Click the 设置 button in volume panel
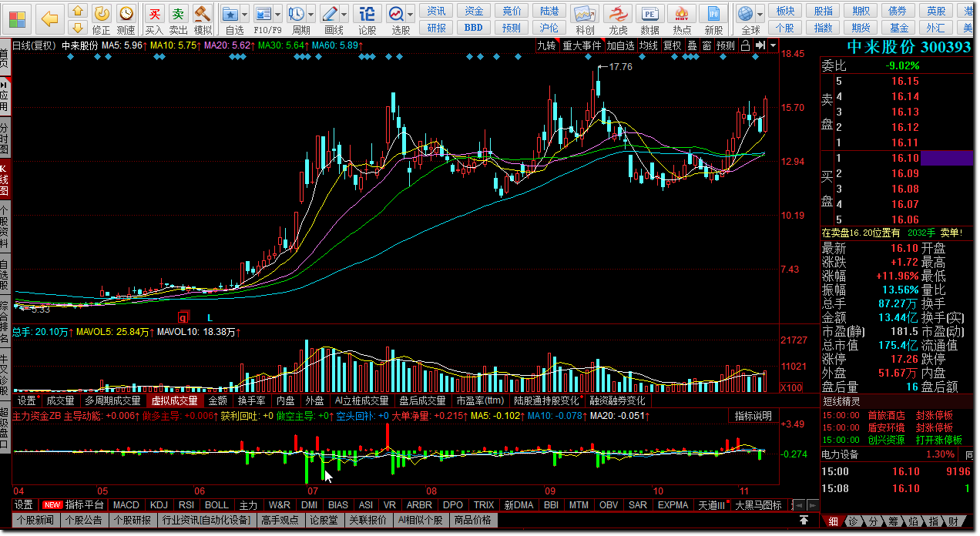 tap(27, 400)
